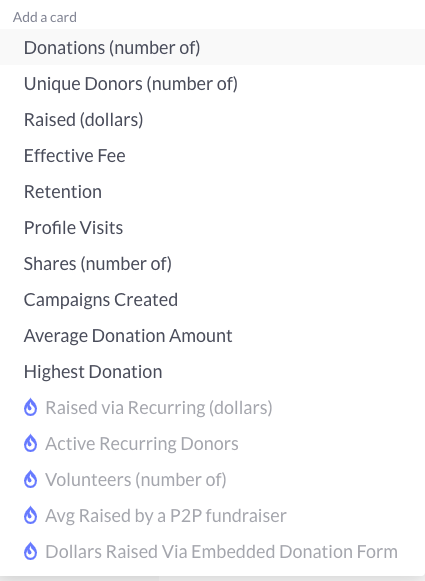Click the flame icon beside Volunteers (number of)
This screenshot has width=425, height=581.
(30, 479)
